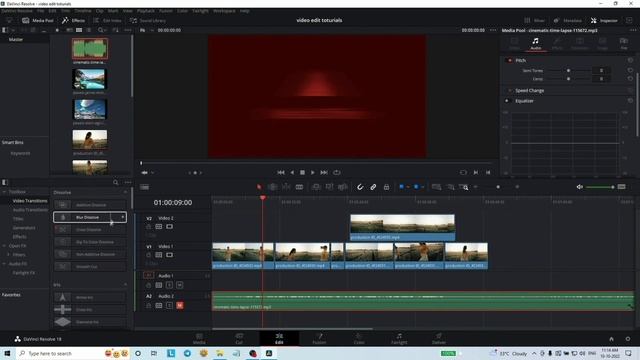Screen dimensions: 640x360
Task: Solo the Audio 2 track
Action: tap(169, 305)
